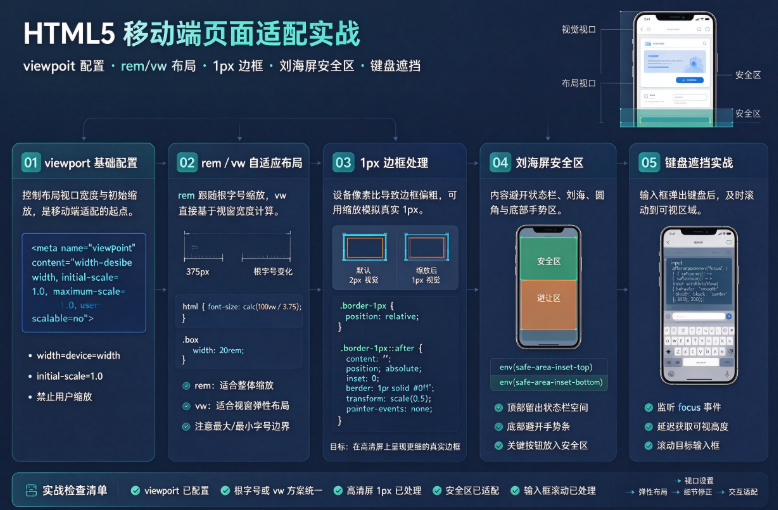Click the bullet "禁止用户缩放"

[x=64, y=397]
